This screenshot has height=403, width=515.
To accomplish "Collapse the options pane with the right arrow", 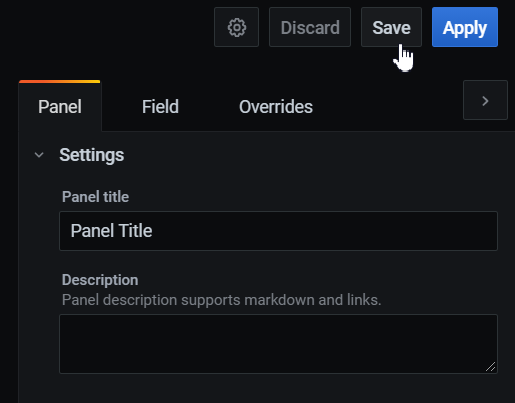I will (x=485, y=100).
